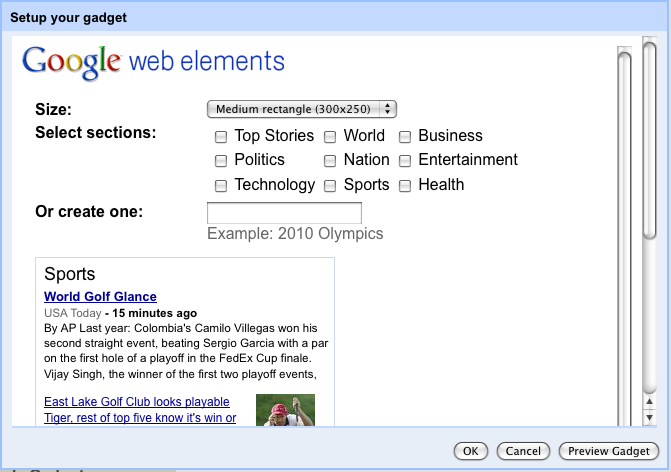Image resolution: width=671 pixels, height=472 pixels.
Task: Open the World Golf Glance article
Action: coord(100,297)
